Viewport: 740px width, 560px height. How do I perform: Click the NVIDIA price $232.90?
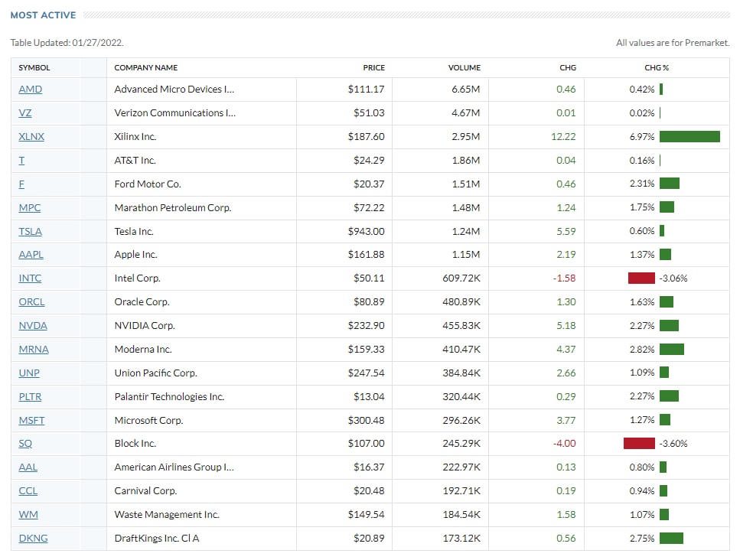click(367, 326)
